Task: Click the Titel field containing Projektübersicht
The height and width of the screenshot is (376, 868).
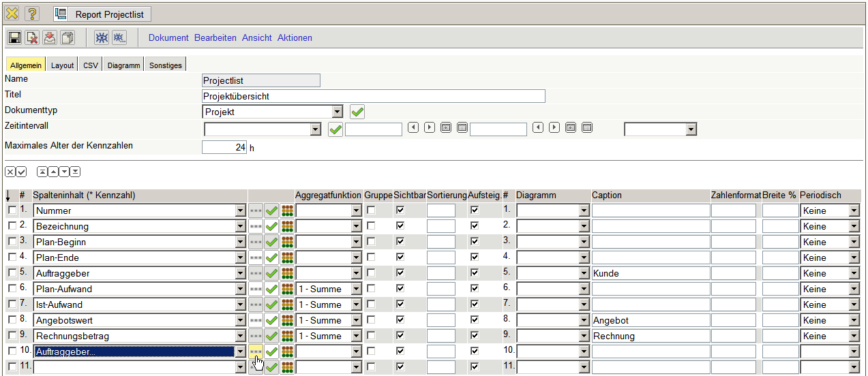Action: (x=374, y=96)
